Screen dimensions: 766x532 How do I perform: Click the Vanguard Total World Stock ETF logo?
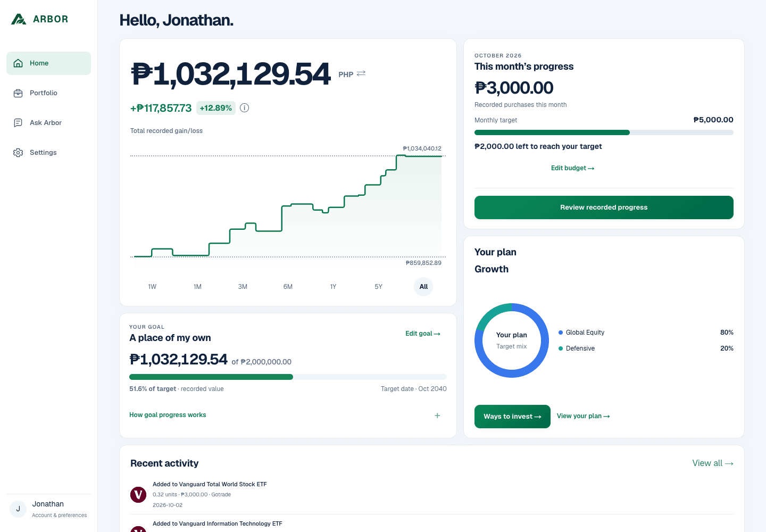coord(138,495)
